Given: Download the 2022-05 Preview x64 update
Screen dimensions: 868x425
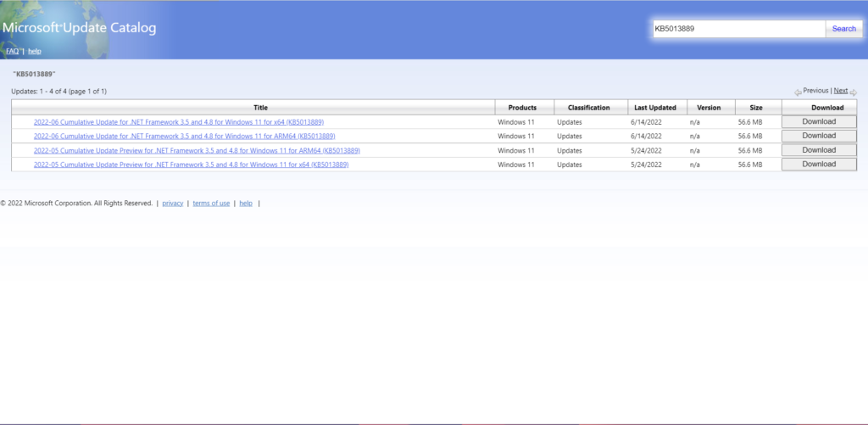Looking at the screenshot, I should (x=819, y=165).
